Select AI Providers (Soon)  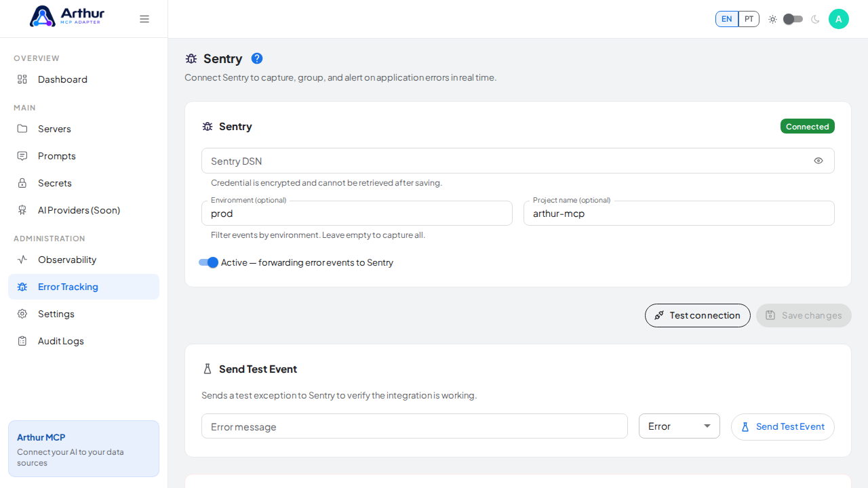pos(83,210)
